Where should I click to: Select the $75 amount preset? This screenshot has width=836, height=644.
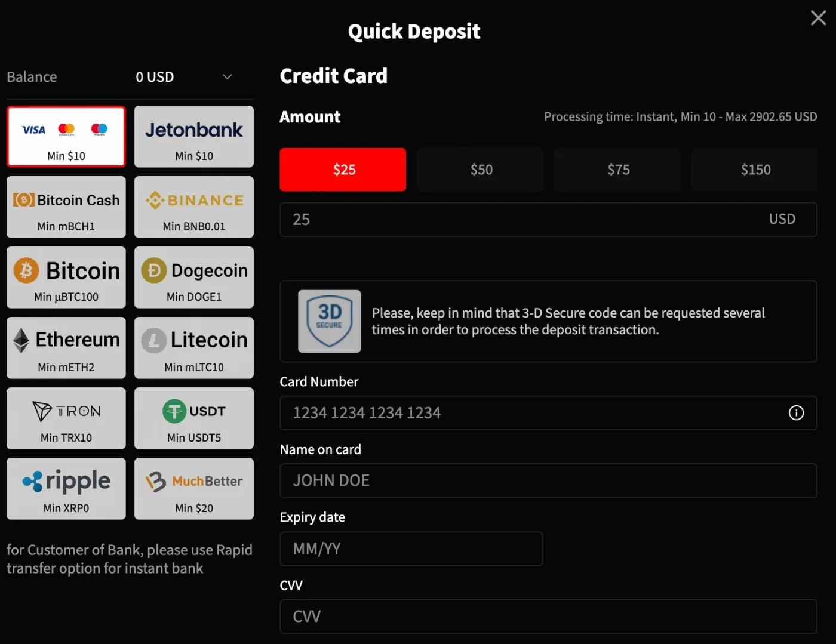617,170
